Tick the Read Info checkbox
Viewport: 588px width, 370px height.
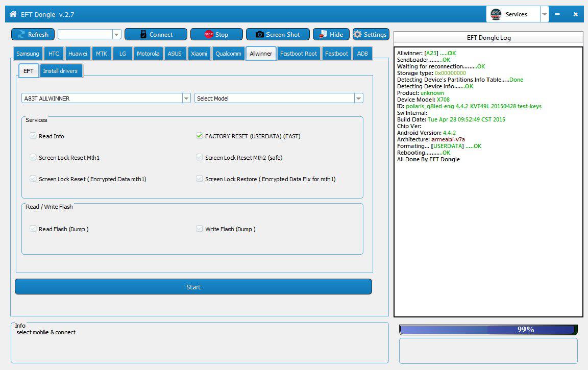[33, 136]
